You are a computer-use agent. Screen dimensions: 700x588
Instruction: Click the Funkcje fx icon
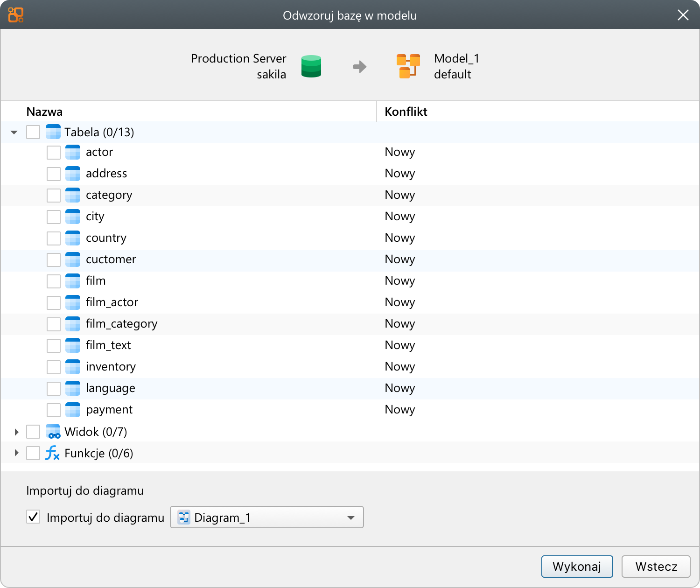52,453
